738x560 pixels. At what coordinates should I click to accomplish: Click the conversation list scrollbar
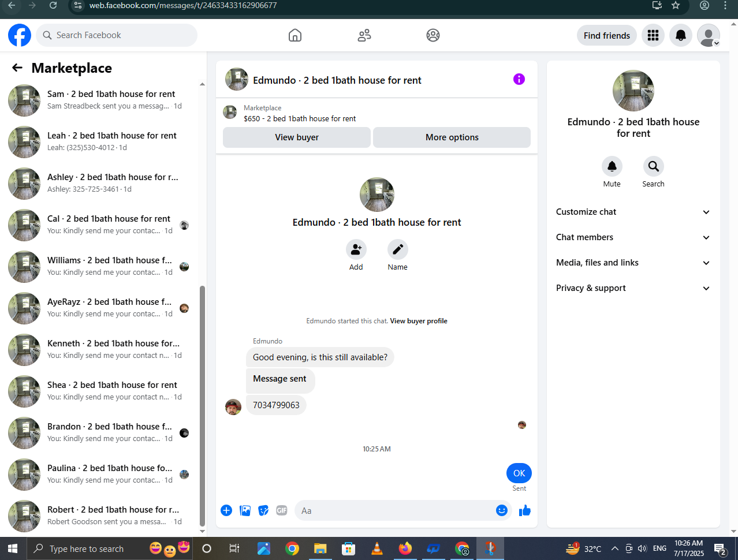(x=202, y=406)
